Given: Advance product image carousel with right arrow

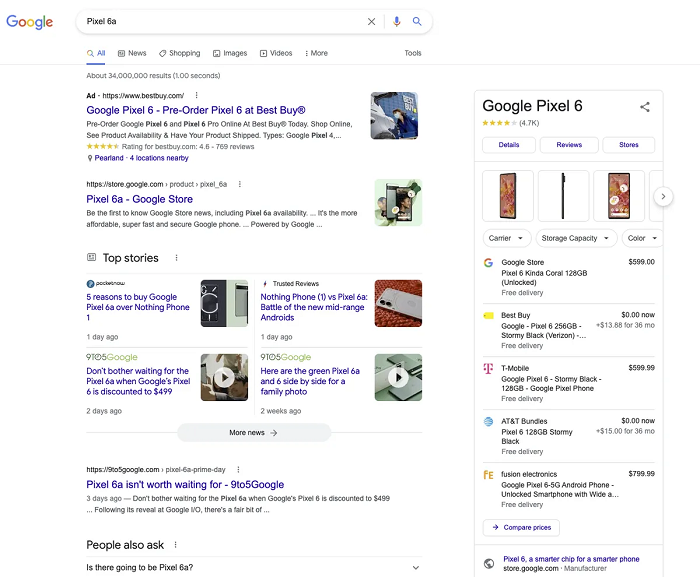Looking at the screenshot, I should [663, 197].
